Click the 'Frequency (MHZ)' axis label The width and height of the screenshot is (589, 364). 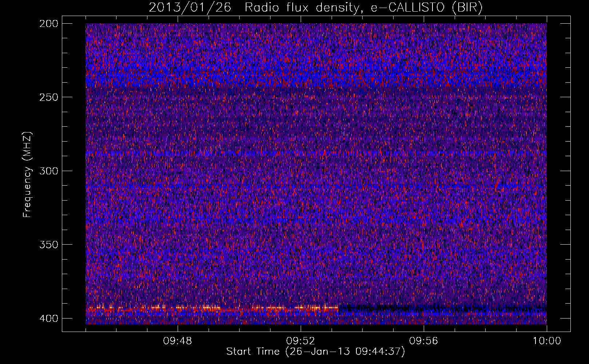27,175
